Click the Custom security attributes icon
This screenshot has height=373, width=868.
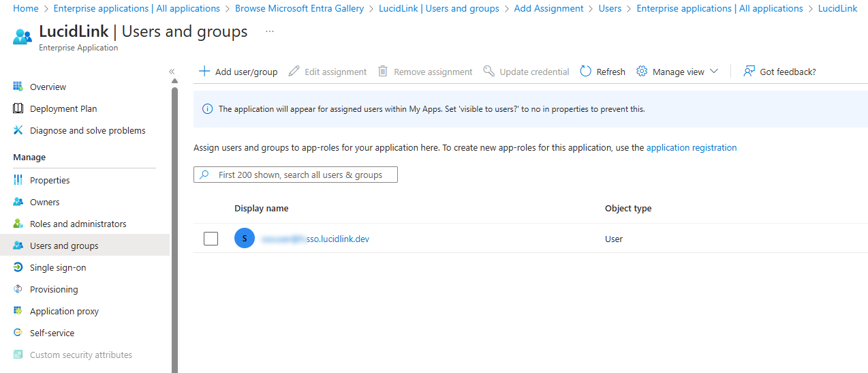click(18, 355)
